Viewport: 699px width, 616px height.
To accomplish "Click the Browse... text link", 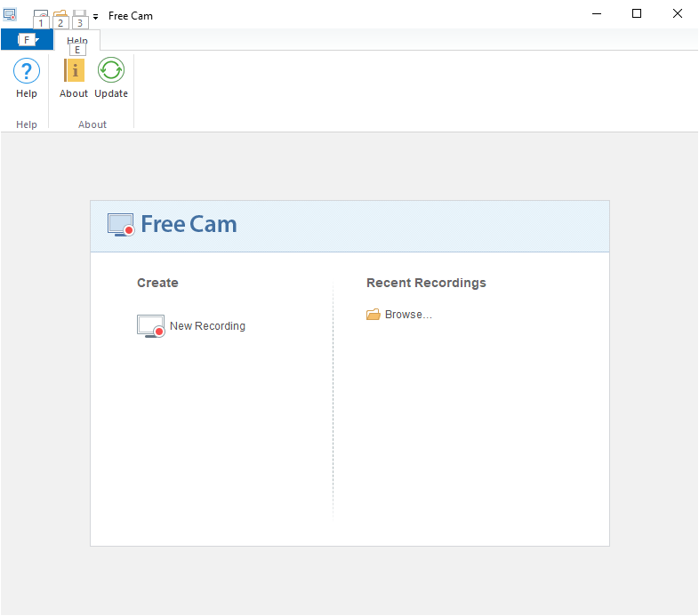I will point(408,315).
